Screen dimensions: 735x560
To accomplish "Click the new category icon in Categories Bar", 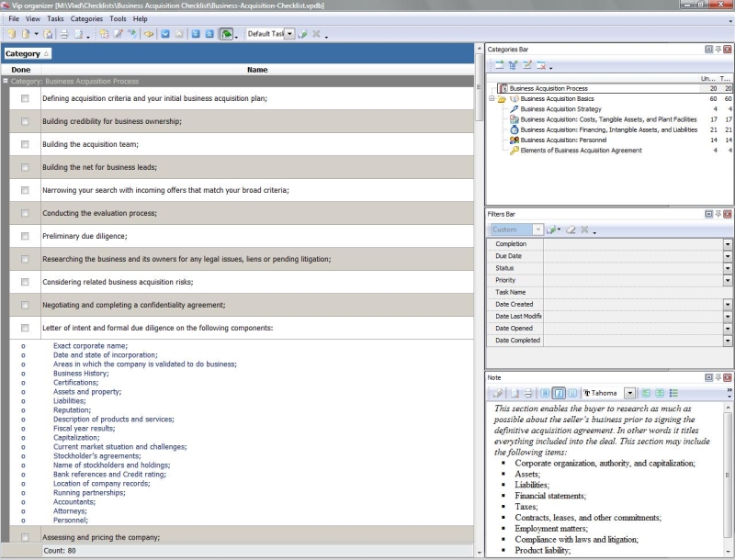I will 499,65.
